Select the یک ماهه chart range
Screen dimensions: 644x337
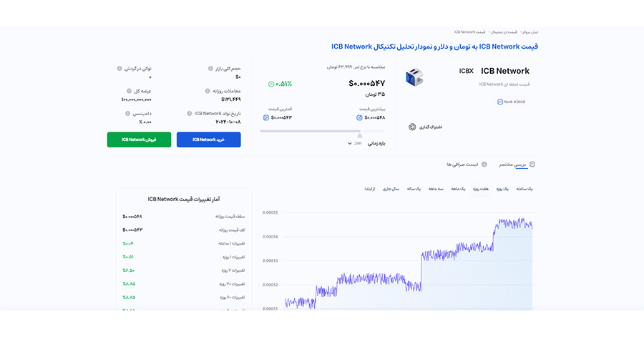tap(458, 189)
